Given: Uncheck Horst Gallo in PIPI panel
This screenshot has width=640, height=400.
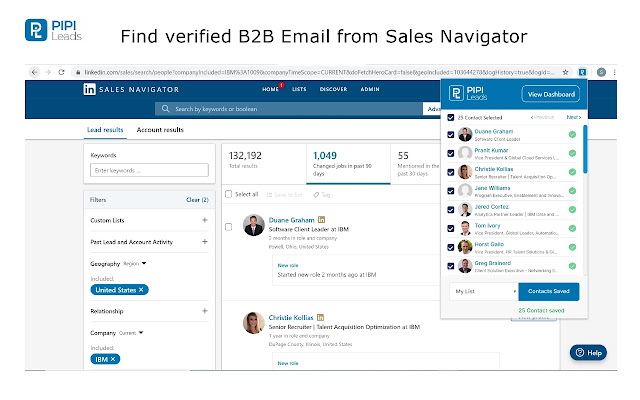Looking at the screenshot, I should click(x=451, y=247).
